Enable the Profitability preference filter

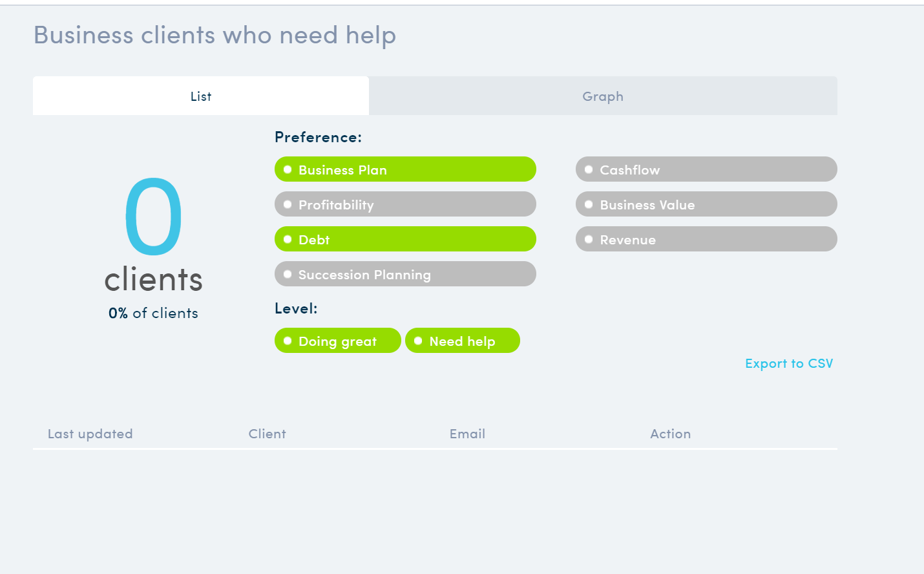click(405, 204)
